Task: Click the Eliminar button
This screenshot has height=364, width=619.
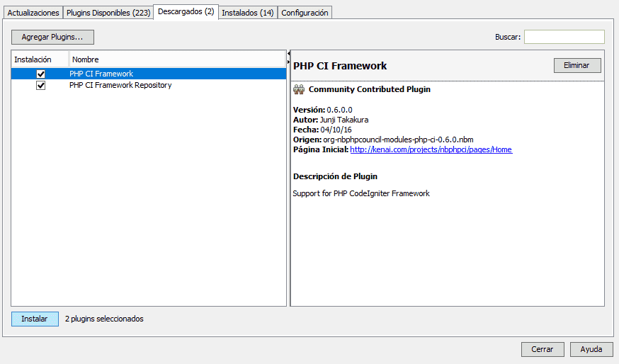Action: (x=577, y=66)
